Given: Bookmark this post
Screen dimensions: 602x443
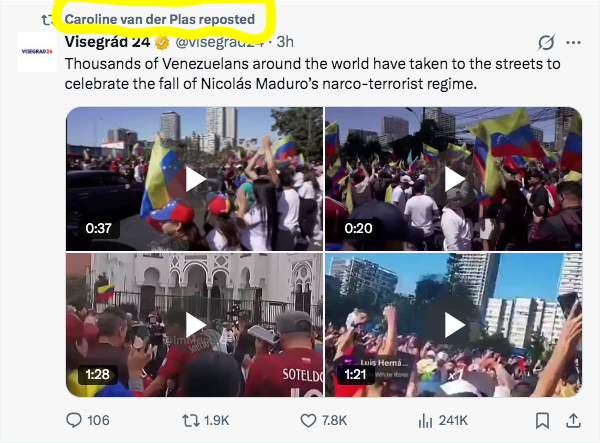Looking at the screenshot, I should tap(542, 421).
